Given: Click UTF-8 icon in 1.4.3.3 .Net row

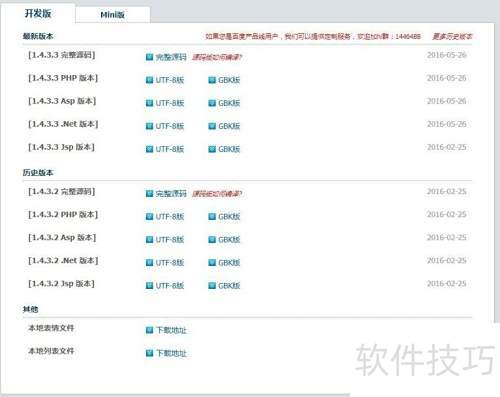Looking at the screenshot, I should point(149,126).
